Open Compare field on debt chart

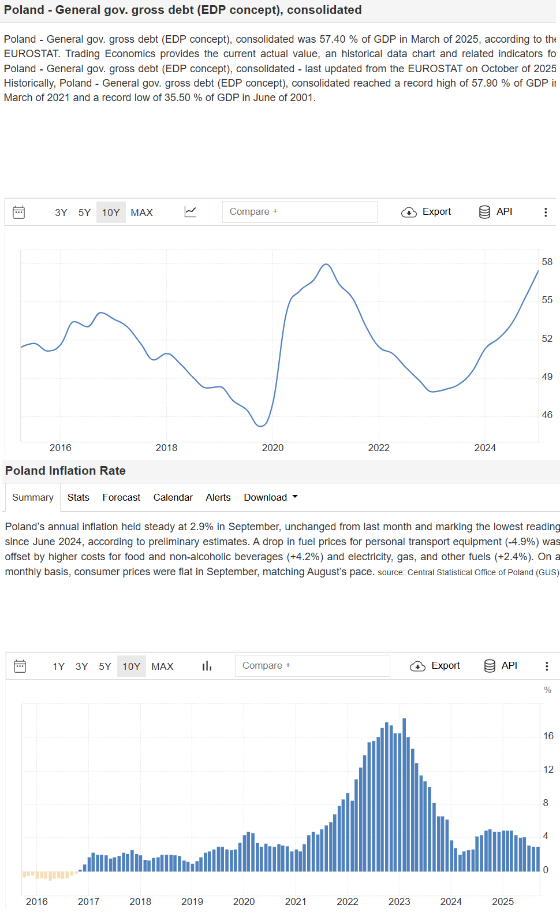tap(300, 212)
